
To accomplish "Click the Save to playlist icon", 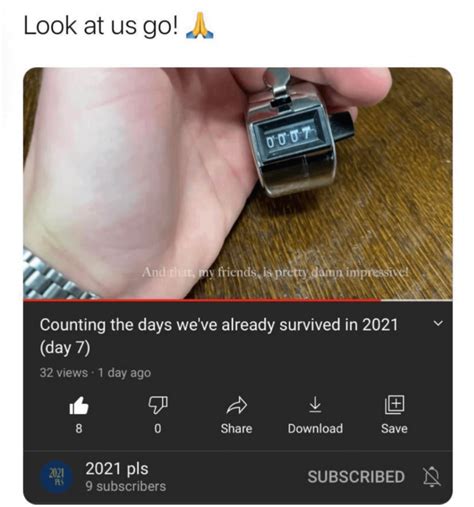I will (x=394, y=405).
